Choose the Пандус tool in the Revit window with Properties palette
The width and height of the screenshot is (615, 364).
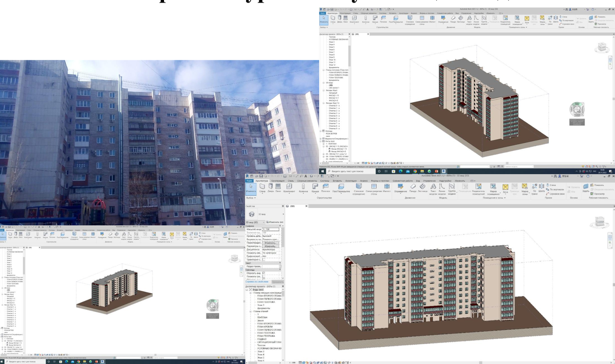(413, 188)
